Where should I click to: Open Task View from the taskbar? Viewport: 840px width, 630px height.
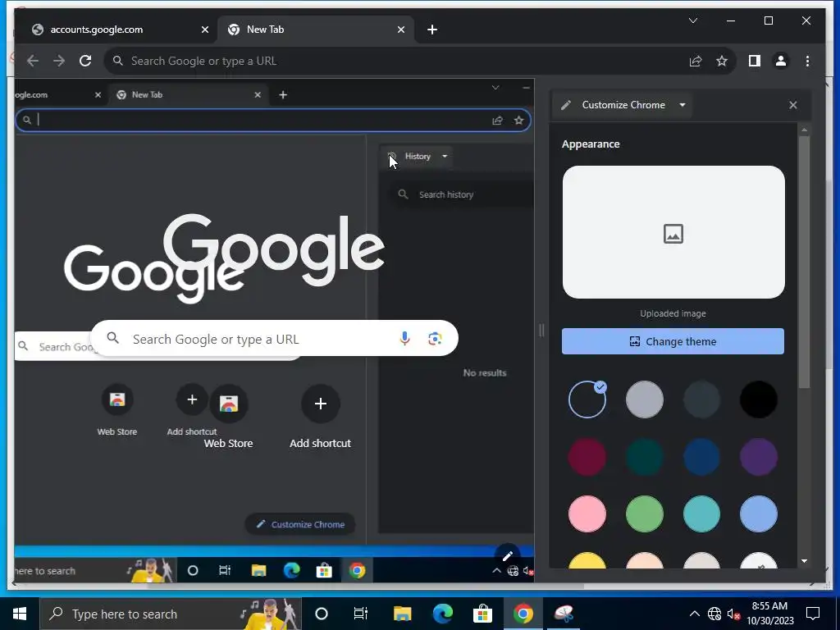pyautogui.click(x=361, y=614)
